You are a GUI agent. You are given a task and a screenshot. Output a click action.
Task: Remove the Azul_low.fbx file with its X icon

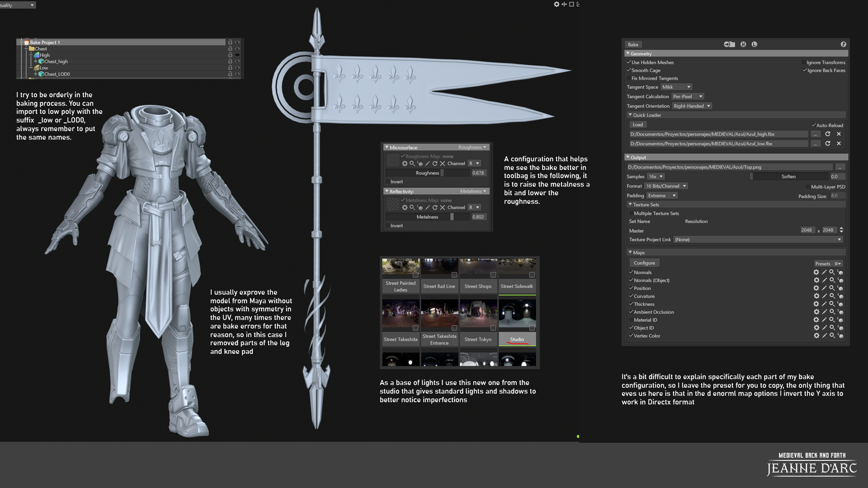click(839, 144)
